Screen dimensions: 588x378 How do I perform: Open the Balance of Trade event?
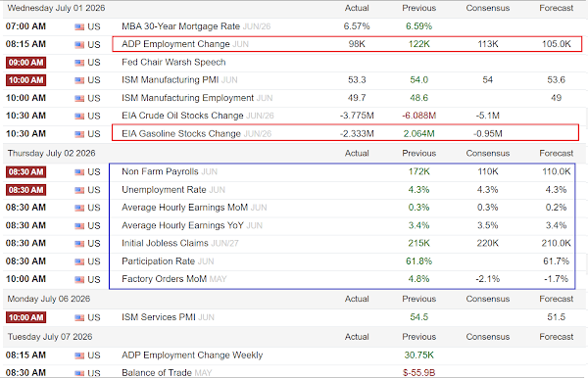(157, 373)
